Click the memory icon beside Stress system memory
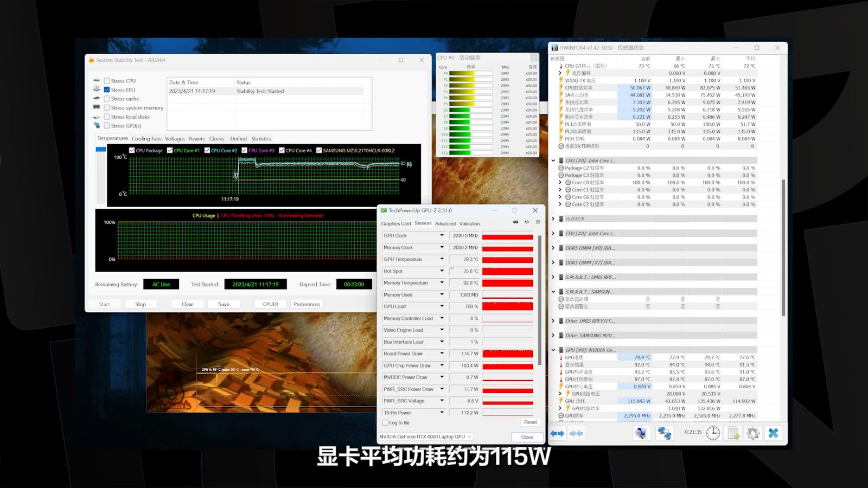The height and width of the screenshot is (488, 868). click(x=97, y=107)
